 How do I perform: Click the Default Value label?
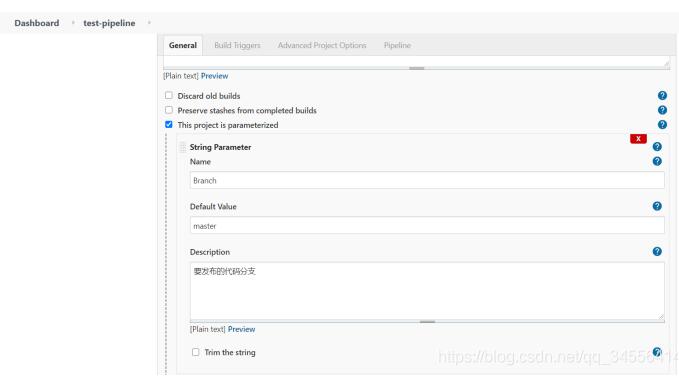point(213,207)
